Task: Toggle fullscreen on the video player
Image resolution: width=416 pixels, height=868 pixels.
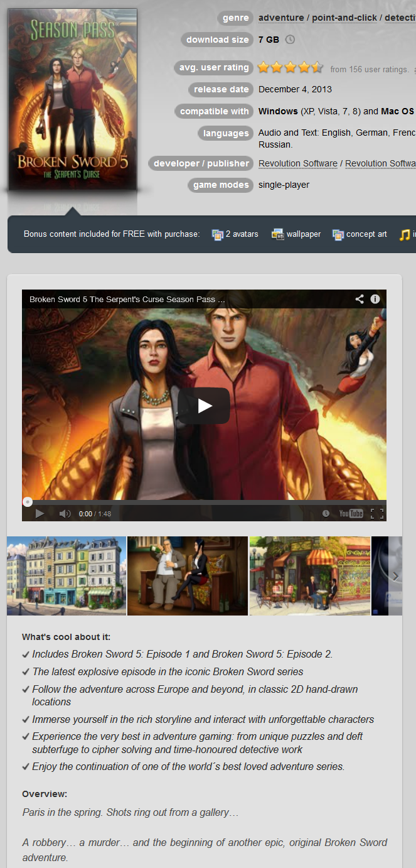Action: click(376, 513)
